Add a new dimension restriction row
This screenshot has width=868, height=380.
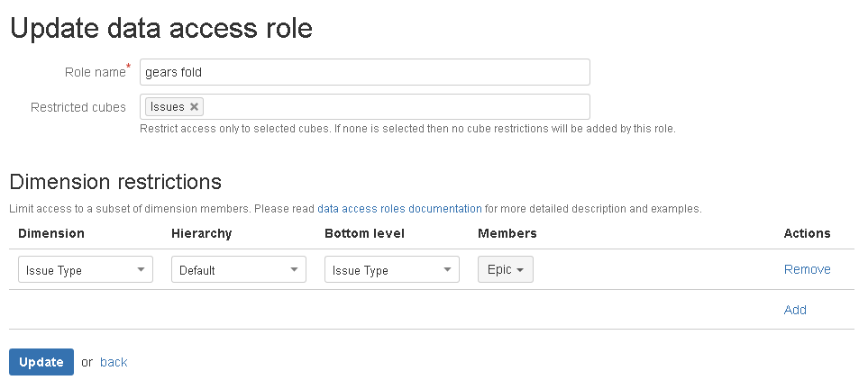point(795,310)
